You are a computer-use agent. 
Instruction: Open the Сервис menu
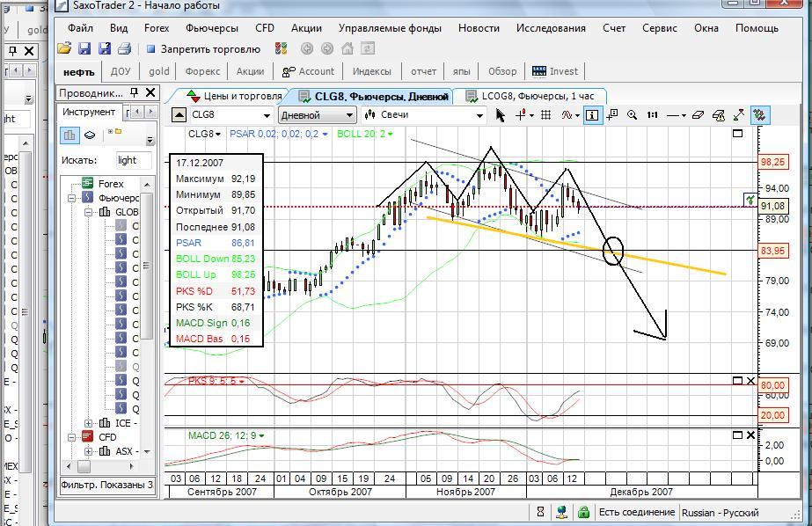[x=660, y=28]
